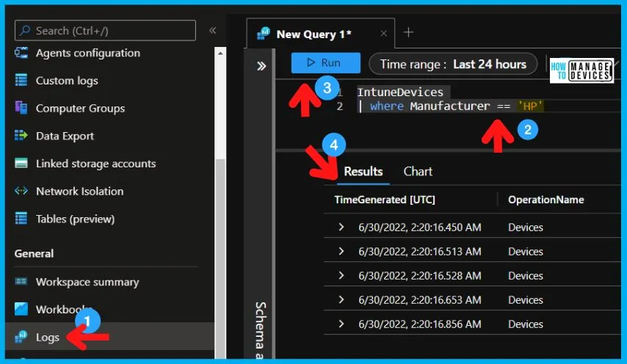Expand the 2:20:16.513 AM result row
The width and height of the screenshot is (627, 364).
341,251
